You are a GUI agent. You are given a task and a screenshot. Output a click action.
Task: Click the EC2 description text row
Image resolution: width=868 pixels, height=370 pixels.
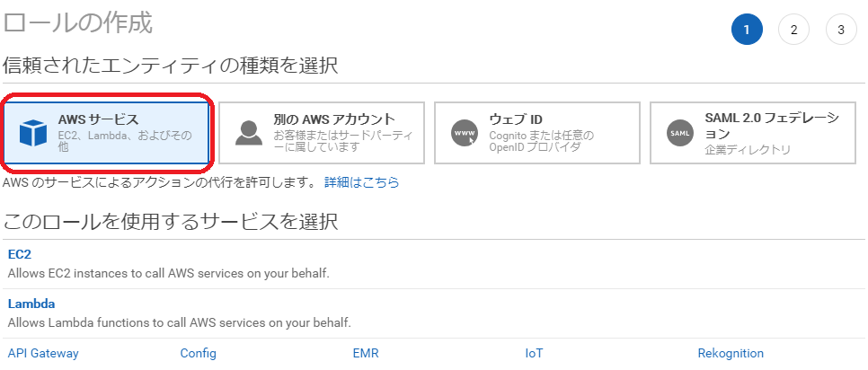[x=168, y=273]
